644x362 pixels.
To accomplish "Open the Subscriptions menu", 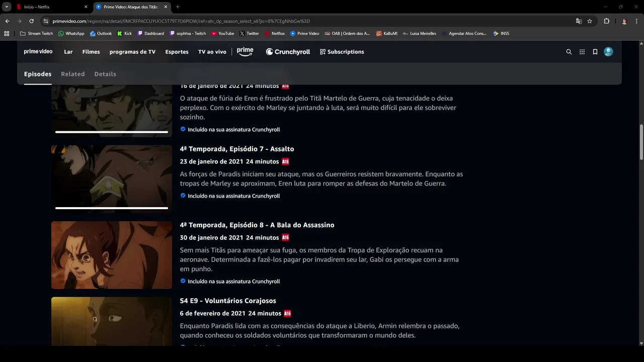I will [x=342, y=52].
